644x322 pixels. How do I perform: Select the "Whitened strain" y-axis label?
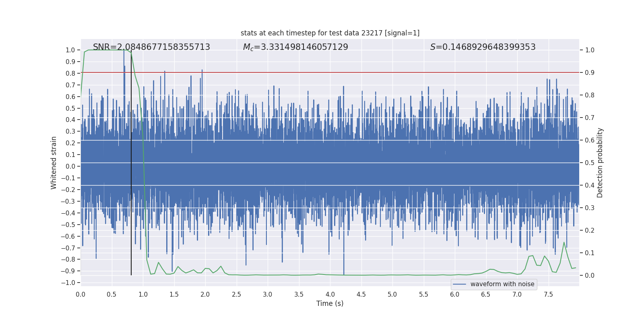(x=54, y=163)
